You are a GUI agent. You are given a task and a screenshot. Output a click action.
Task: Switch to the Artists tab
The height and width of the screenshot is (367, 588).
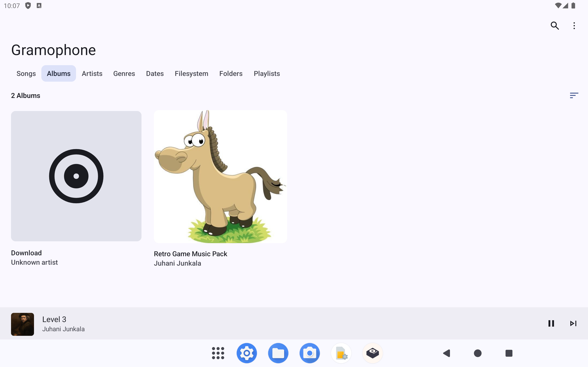pos(92,74)
